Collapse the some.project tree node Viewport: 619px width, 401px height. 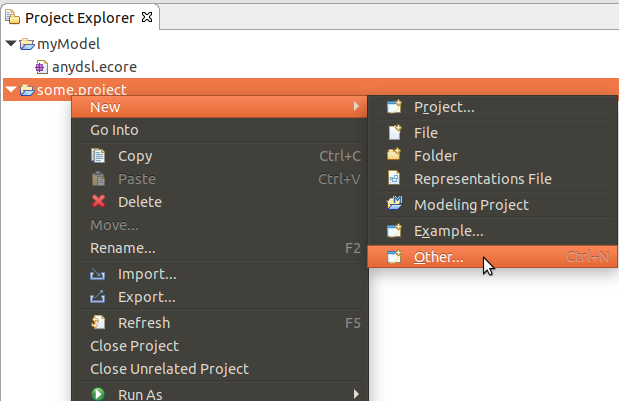[x=10, y=91]
